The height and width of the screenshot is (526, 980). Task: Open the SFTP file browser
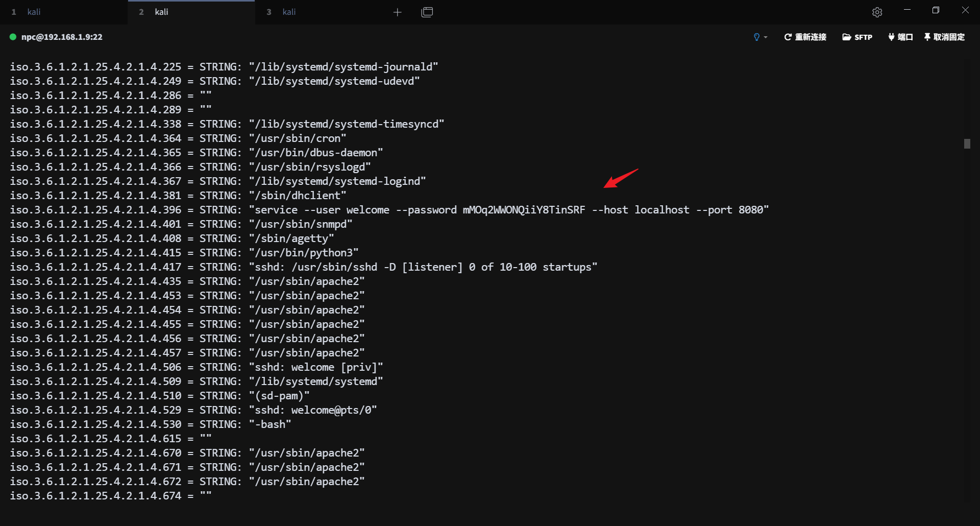(x=857, y=37)
